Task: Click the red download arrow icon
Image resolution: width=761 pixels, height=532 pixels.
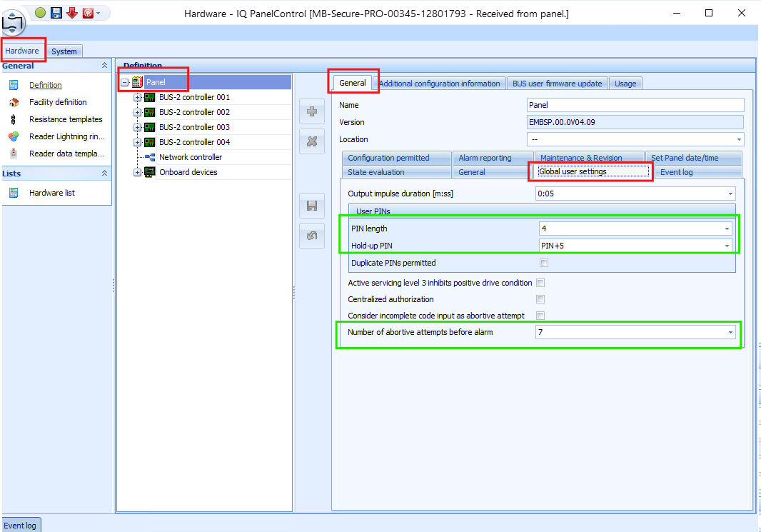Action: click(72, 13)
